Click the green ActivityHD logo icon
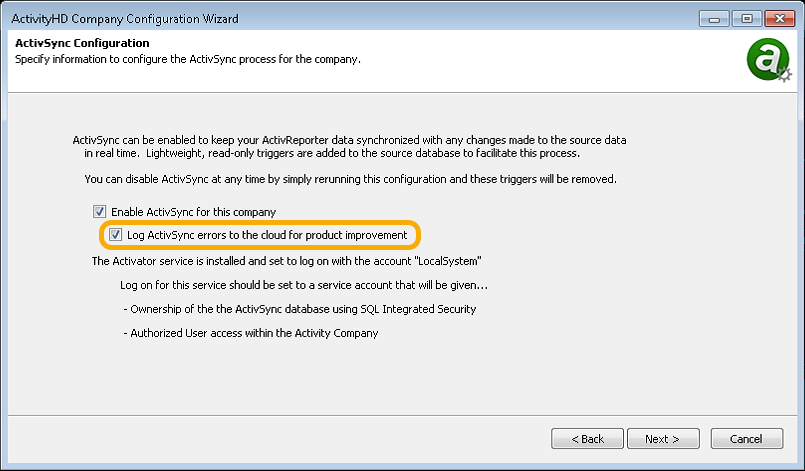This screenshot has width=805, height=471. pyautogui.click(x=769, y=60)
